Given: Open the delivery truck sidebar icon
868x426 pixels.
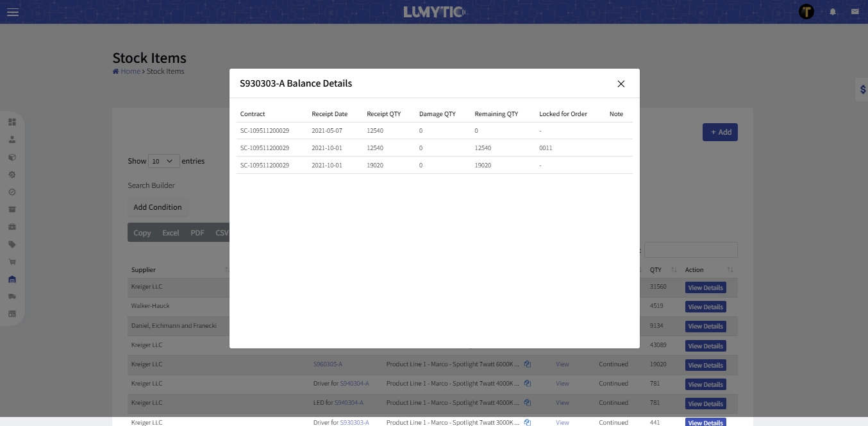Looking at the screenshot, I should (12, 296).
